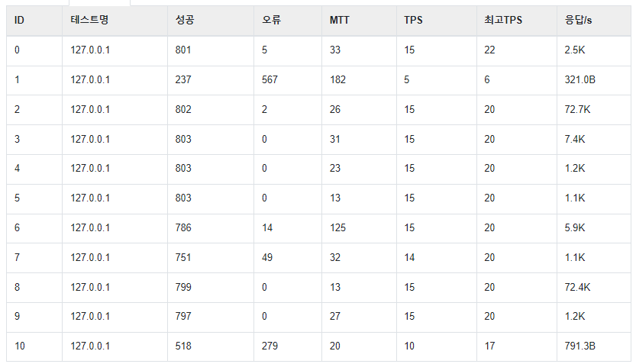Click MTT value 23 in row 4
Screen dimensions: 636x364
click(x=335, y=168)
